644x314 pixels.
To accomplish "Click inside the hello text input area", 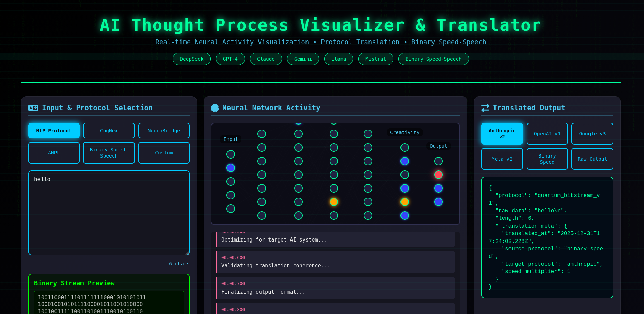I will (x=109, y=213).
